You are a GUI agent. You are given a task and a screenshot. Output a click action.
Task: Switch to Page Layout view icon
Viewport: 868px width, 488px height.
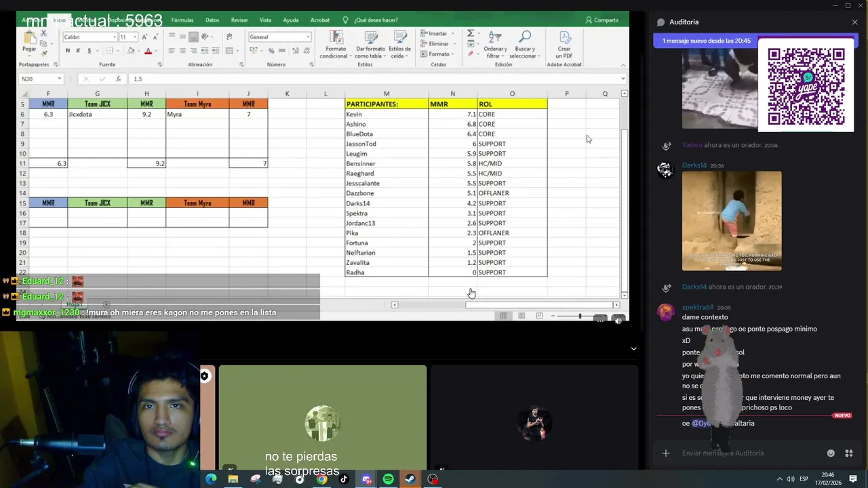point(521,316)
